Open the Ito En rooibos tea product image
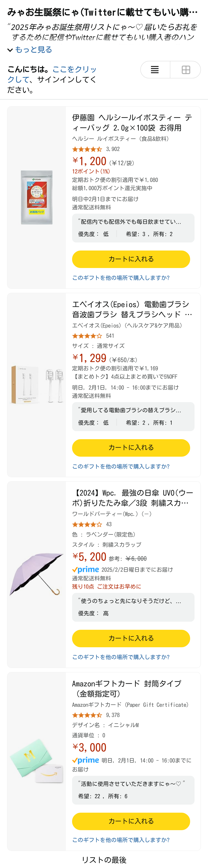Viewport: 208px width, 868px height. pos(37,197)
